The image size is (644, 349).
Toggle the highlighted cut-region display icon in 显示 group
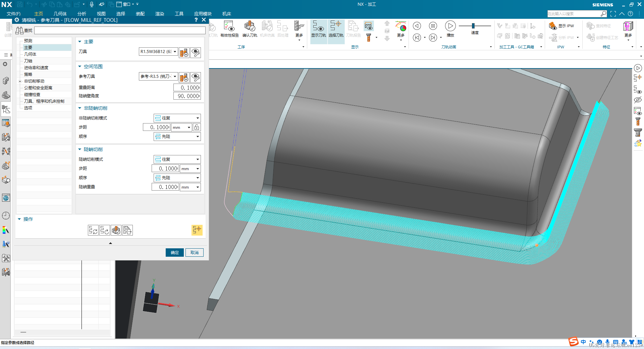coord(369,26)
